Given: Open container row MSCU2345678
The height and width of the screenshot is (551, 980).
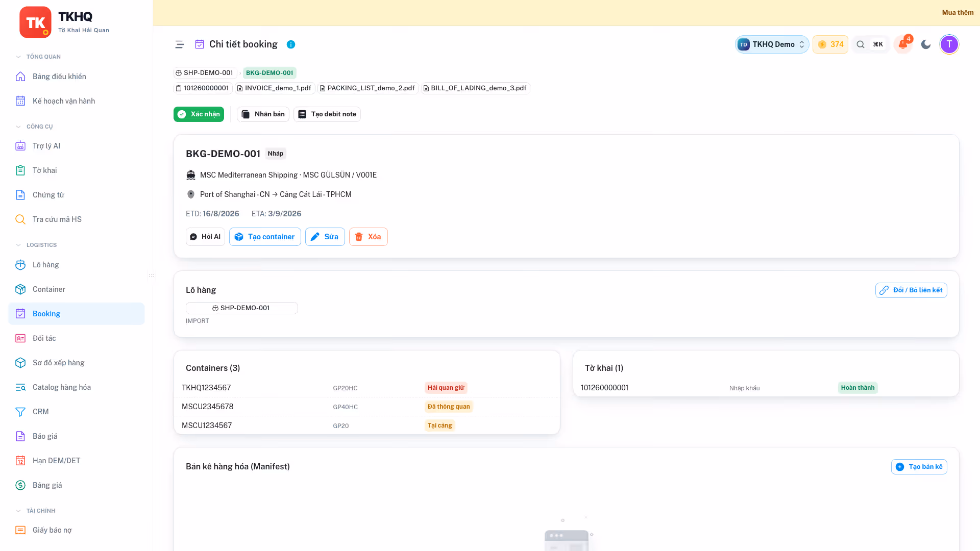Looking at the screenshot, I should pos(366,407).
